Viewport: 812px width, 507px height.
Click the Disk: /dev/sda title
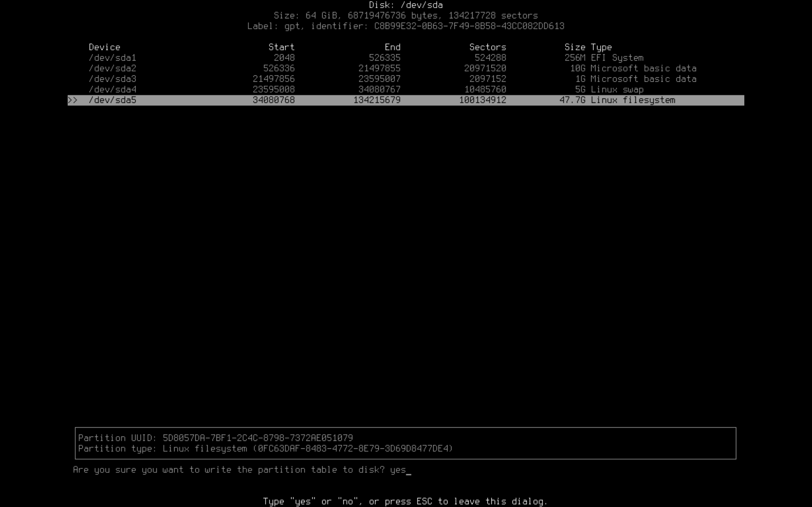pyautogui.click(x=406, y=5)
